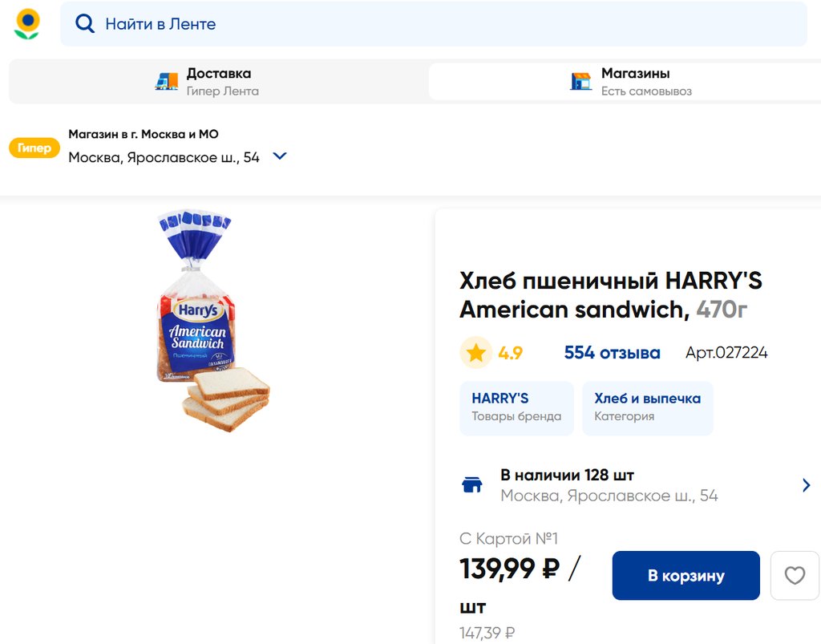Viewport: 821px width, 644px height.
Task: Click the store availability icon
Action: [472, 484]
